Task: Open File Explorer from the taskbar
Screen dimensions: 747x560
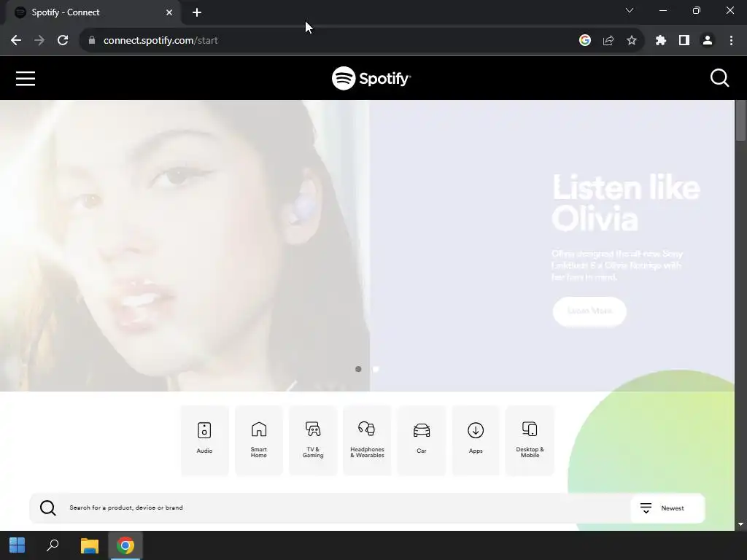Action: coord(89,545)
